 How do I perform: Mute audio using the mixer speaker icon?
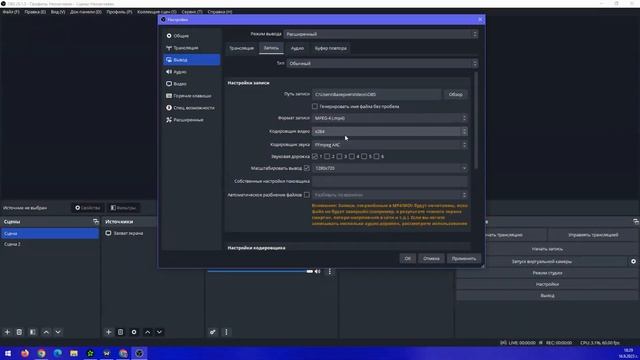click(x=318, y=271)
